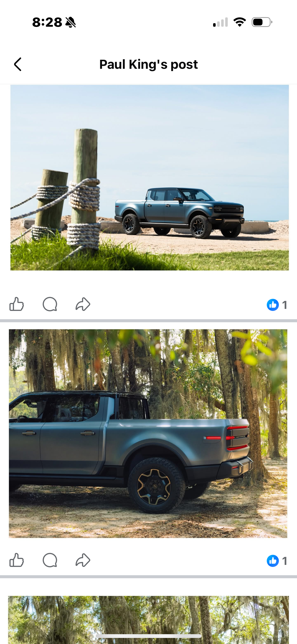Comment on the forest truck rear photo

[50, 560]
